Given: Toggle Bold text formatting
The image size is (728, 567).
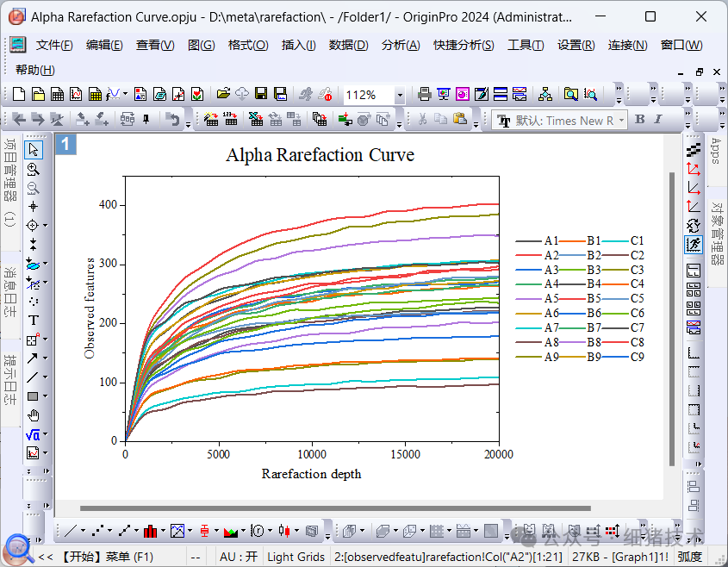Looking at the screenshot, I should coord(640,120).
